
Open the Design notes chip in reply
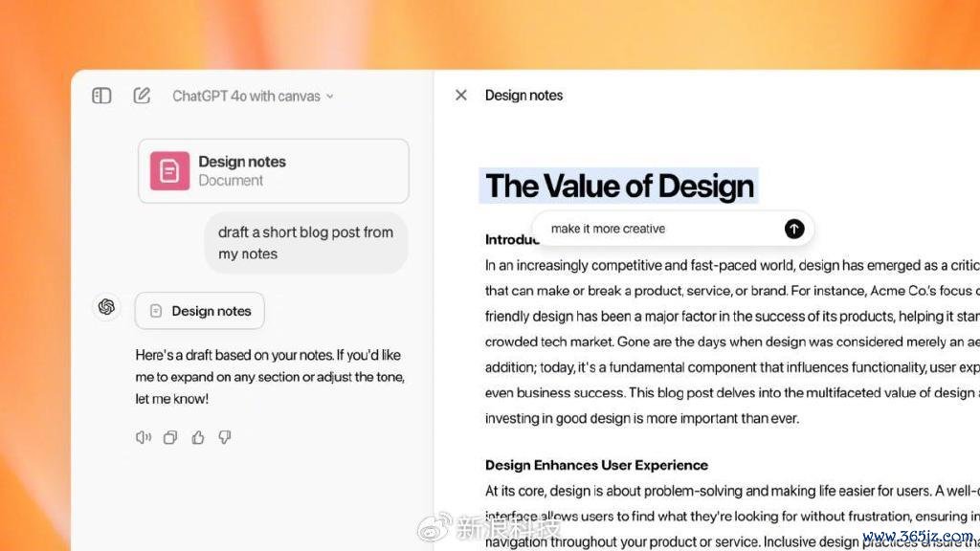coord(199,311)
